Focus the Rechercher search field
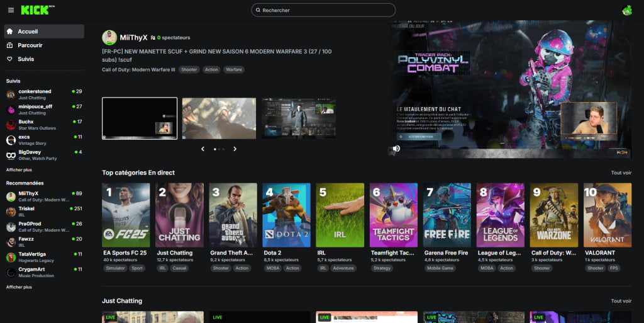The height and width of the screenshot is (323, 644). tap(323, 10)
